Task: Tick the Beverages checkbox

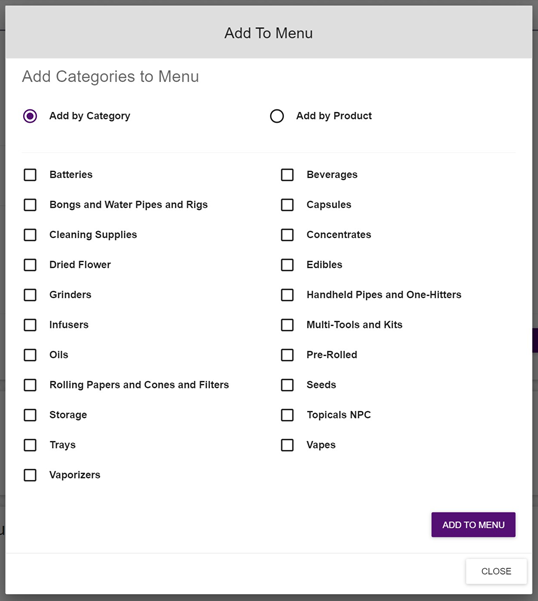Action: click(287, 175)
